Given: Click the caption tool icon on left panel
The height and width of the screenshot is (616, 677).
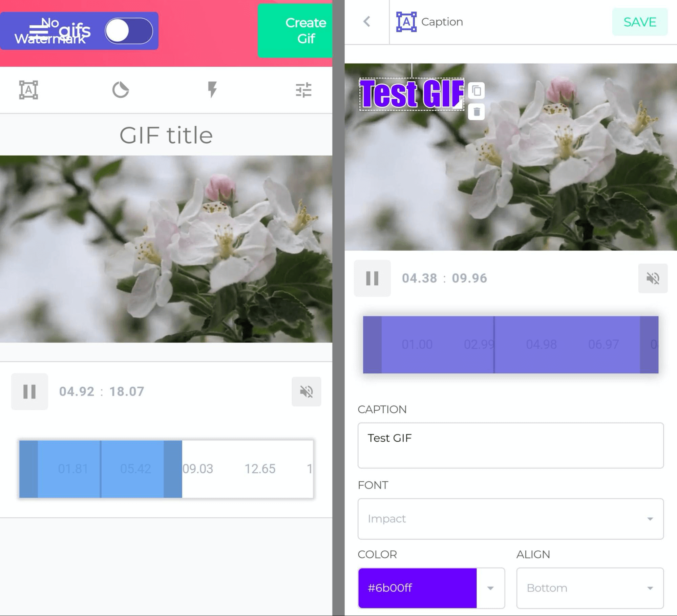Looking at the screenshot, I should 29,89.
